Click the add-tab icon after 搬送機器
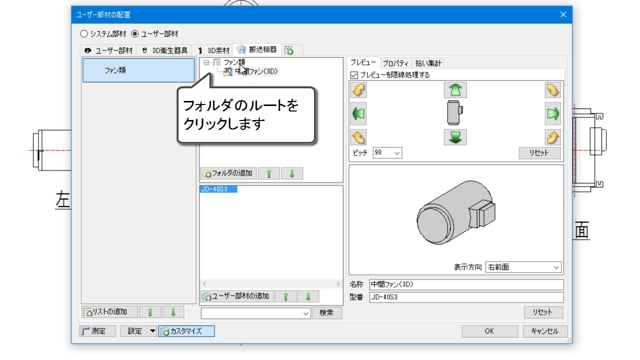 point(289,51)
